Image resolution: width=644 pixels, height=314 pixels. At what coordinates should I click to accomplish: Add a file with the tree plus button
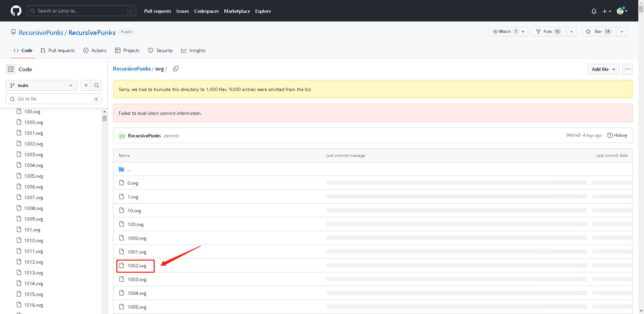(86, 85)
